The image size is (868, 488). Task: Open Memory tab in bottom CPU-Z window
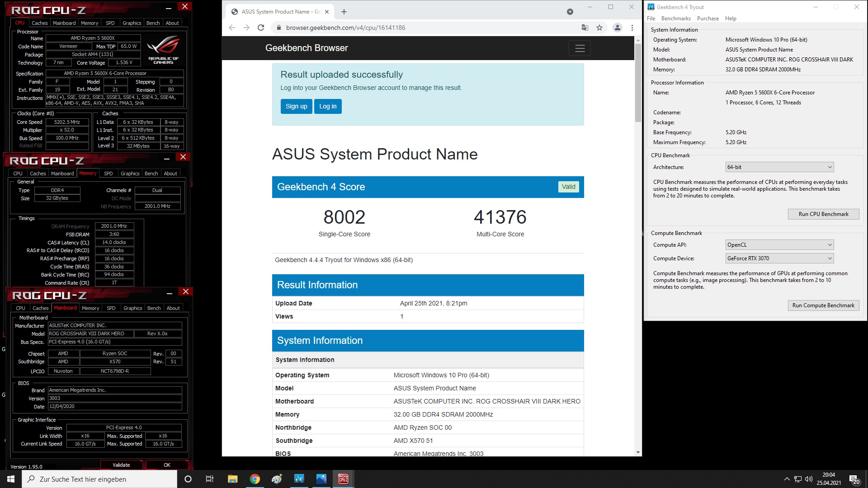tap(90, 308)
